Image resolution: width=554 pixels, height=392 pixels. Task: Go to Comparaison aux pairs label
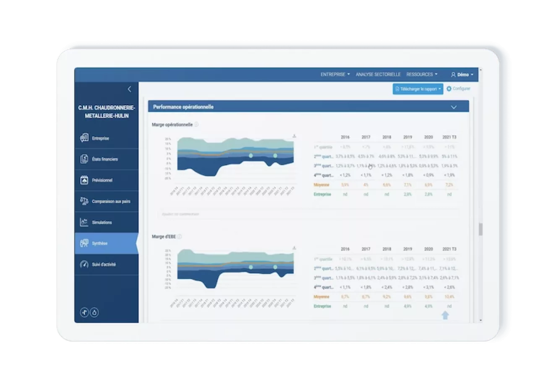click(x=111, y=201)
